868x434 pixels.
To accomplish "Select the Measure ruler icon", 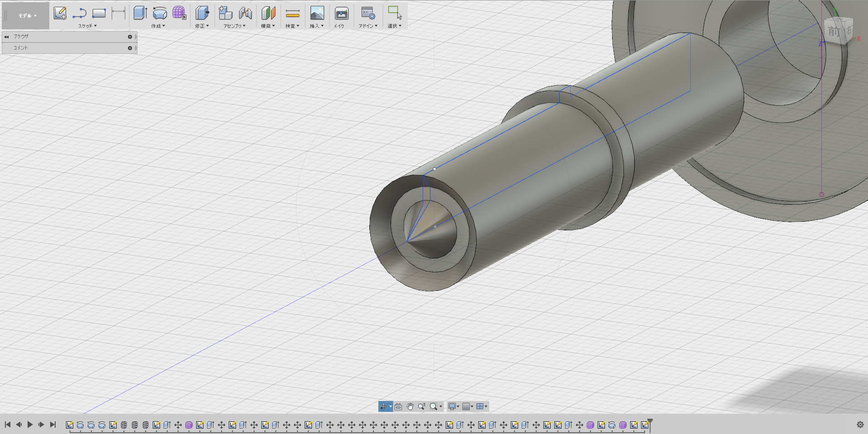I will coord(292,13).
